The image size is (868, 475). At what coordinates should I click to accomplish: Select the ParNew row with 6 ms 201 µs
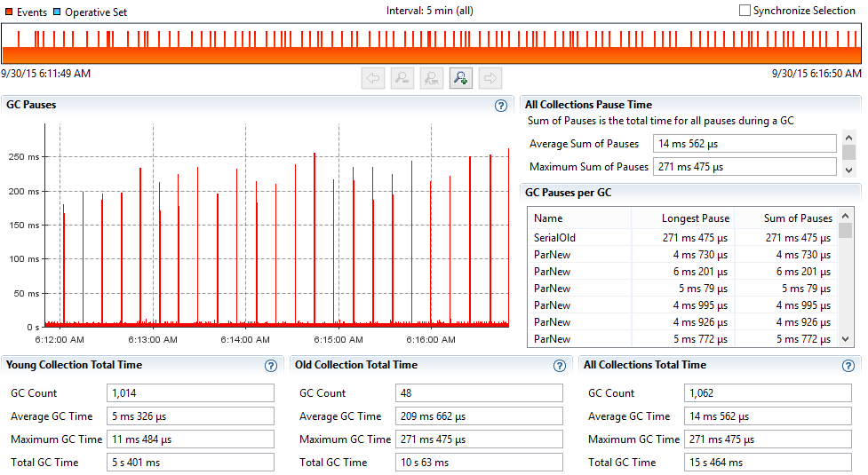682,272
